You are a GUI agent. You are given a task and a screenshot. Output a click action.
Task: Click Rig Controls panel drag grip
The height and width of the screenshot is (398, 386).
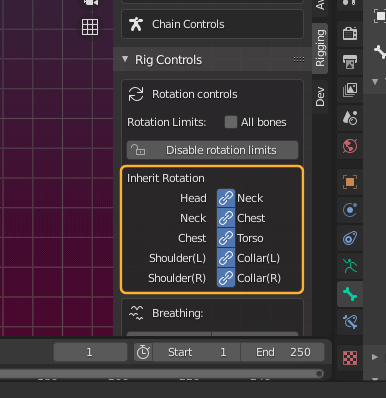pyautogui.click(x=299, y=59)
